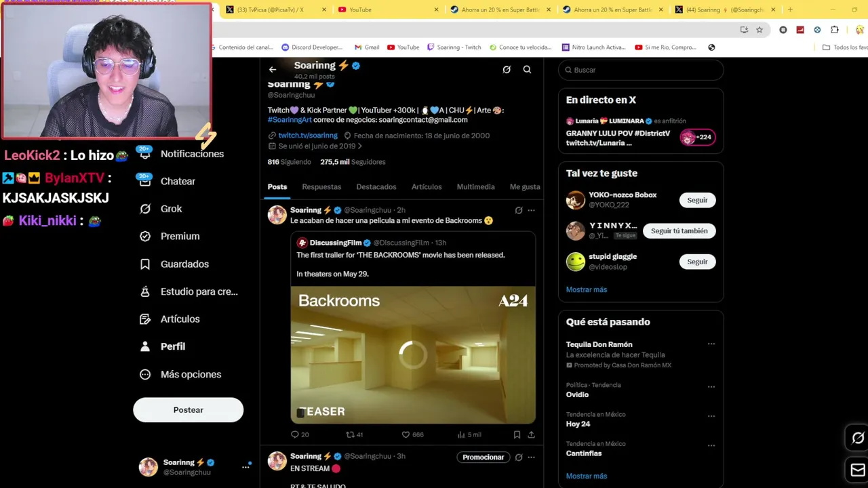The height and width of the screenshot is (488, 868).
Task: Click the back arrow in the profile header
Action: click(273, 69)
